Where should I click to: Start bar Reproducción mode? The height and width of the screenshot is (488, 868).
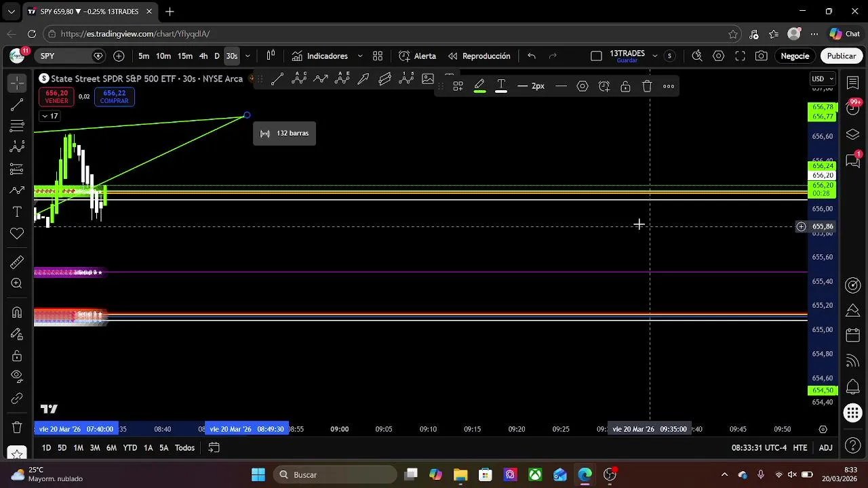(x=479, y=56)
